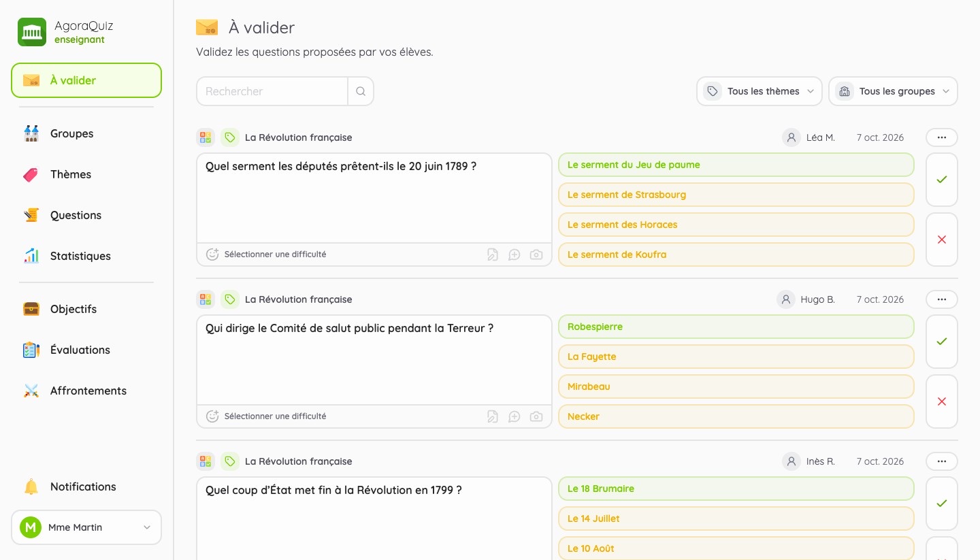Navigate to Questions in the sidebar
Screen dimensions: 980x560
86,215
